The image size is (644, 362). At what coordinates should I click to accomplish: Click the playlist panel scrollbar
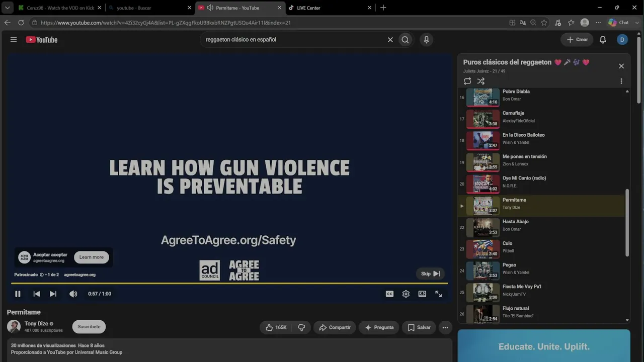tap(627, 223)
